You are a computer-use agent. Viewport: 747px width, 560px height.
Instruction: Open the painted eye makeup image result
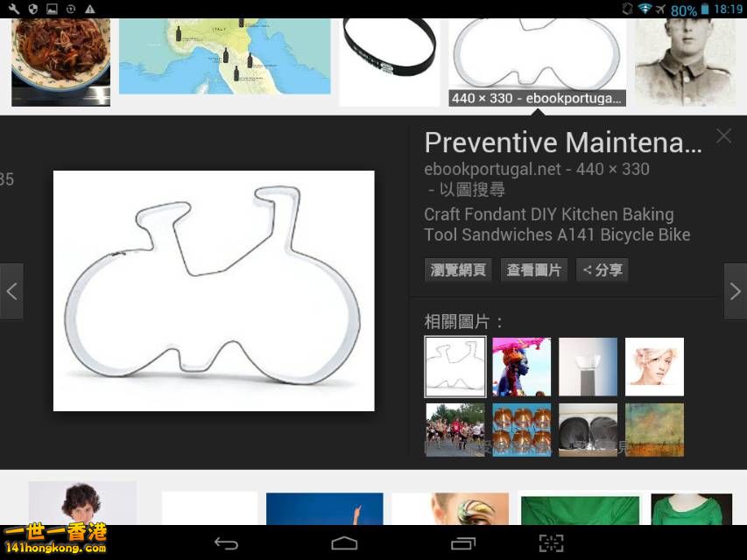(450, 508)
